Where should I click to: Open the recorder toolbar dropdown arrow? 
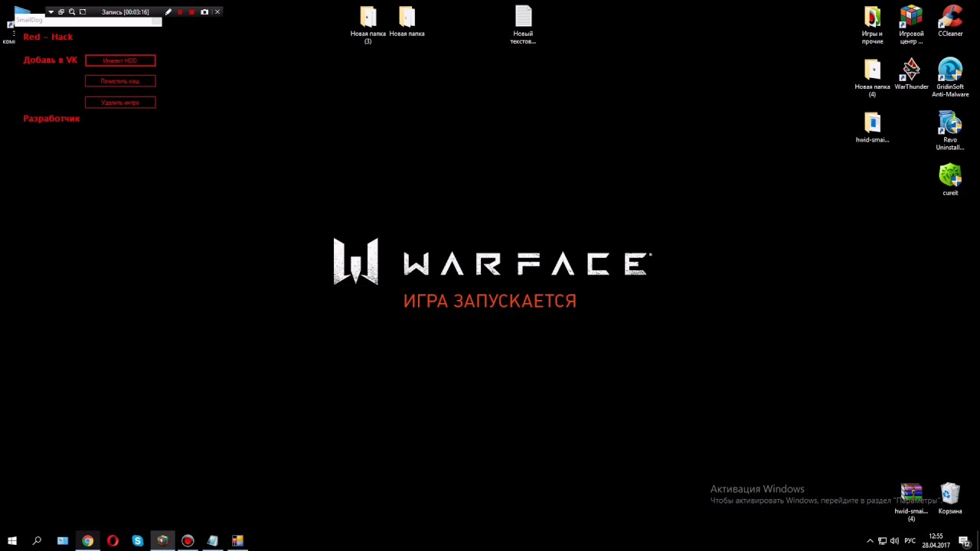pos(51,12)
